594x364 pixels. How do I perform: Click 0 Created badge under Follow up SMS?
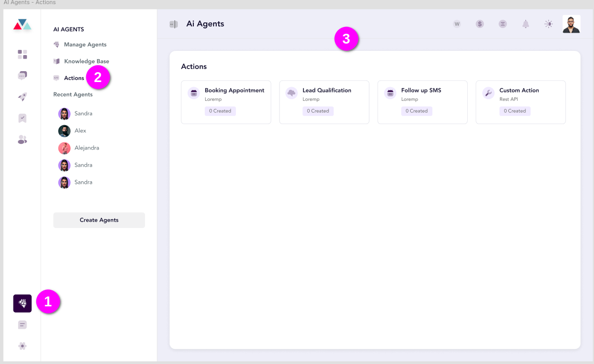click(417, 111)
